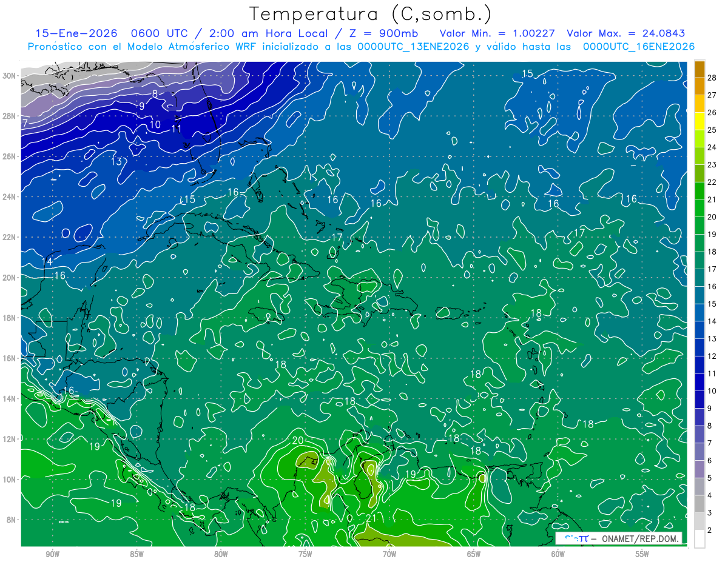Click the "Valor Min. = 1.00227" value

(499, 34)
